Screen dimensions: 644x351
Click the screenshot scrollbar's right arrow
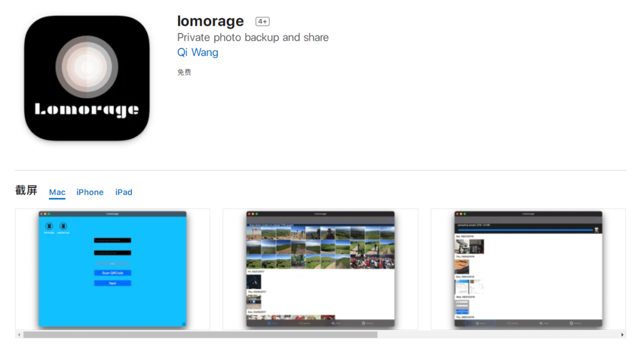622,335
